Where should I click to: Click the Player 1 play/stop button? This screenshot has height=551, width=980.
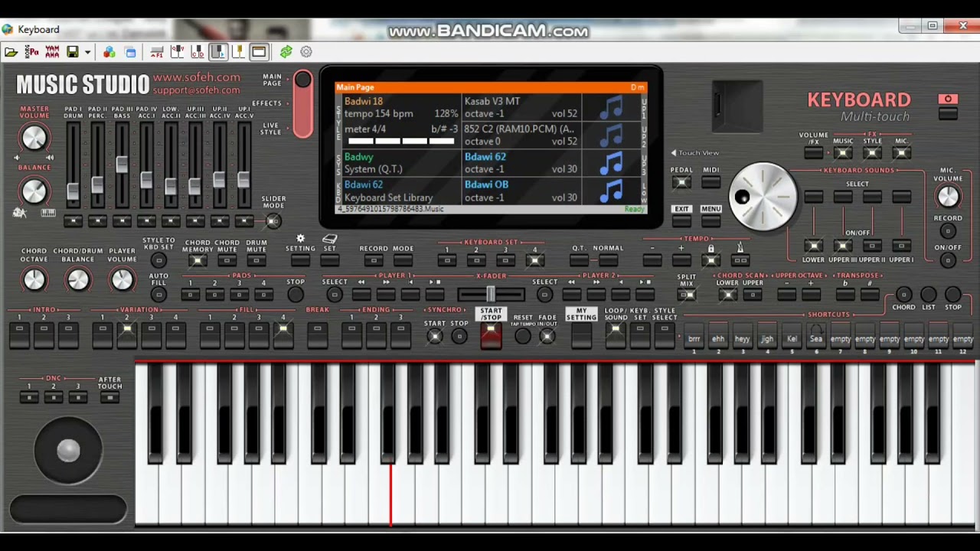[x=435, y=295]
